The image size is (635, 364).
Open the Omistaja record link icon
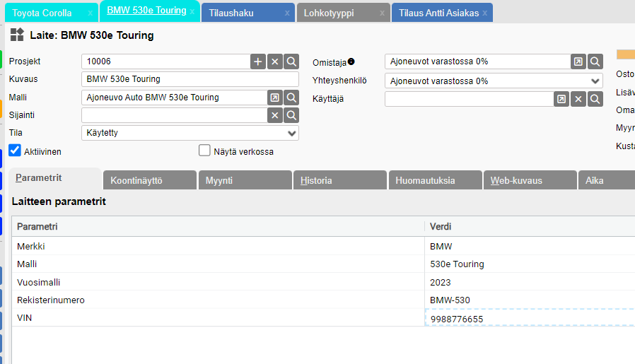tap(578, 61)
